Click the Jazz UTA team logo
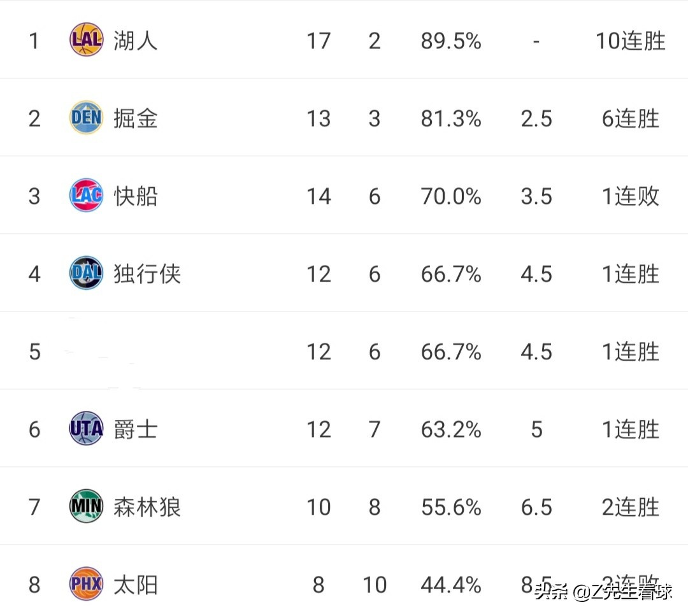The width and height of the screenshot is (688, 616). coord(86,429)
